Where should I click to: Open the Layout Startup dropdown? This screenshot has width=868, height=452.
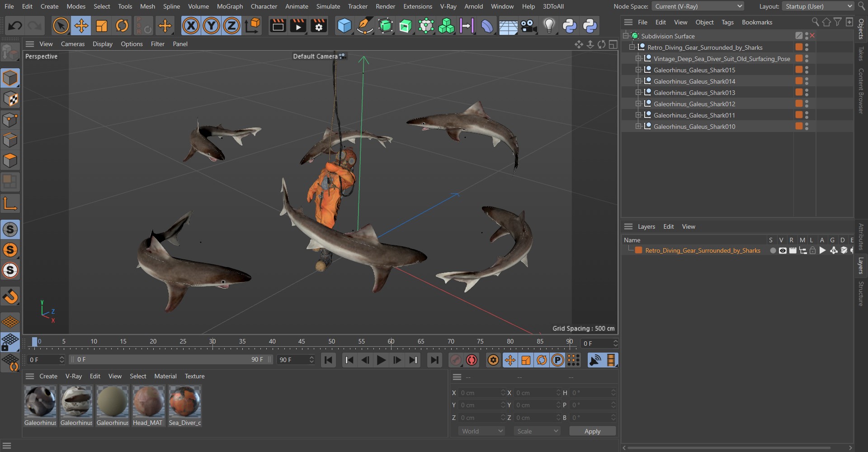[819, 6]
